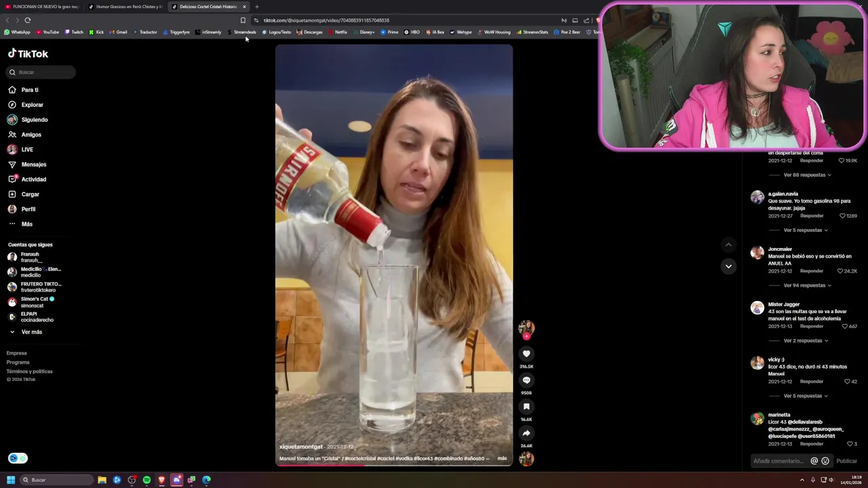Open the Netflix bookmark

coord(338,32)
